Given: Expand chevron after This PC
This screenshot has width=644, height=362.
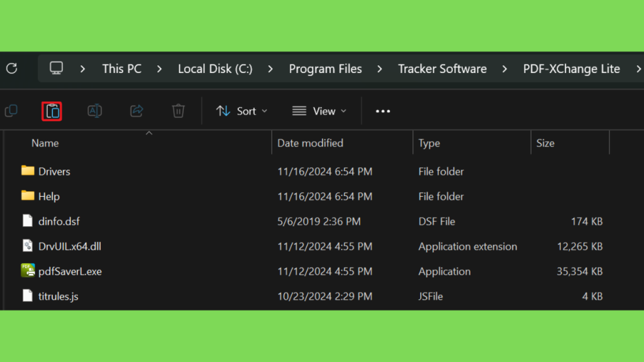Looking at the screenshot, I should 159,69.
